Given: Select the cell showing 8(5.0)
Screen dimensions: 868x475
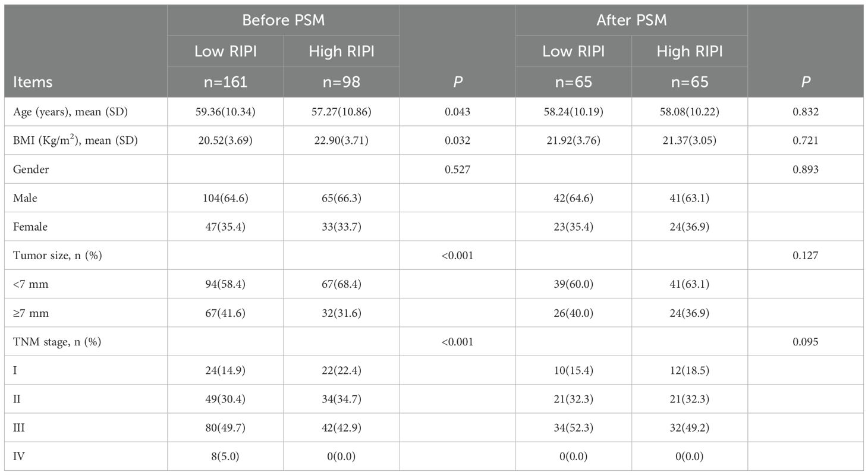Looking at the screenshot, I should tap(225, 457).
